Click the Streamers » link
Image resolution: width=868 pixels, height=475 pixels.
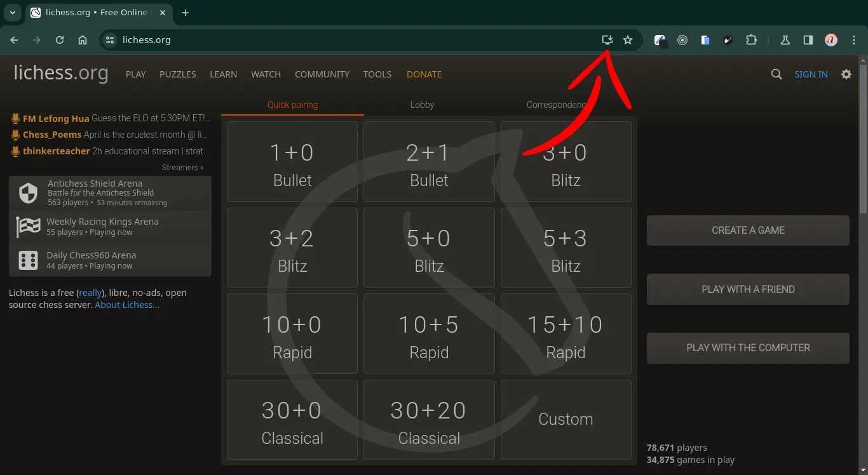(x=182, y=168)
